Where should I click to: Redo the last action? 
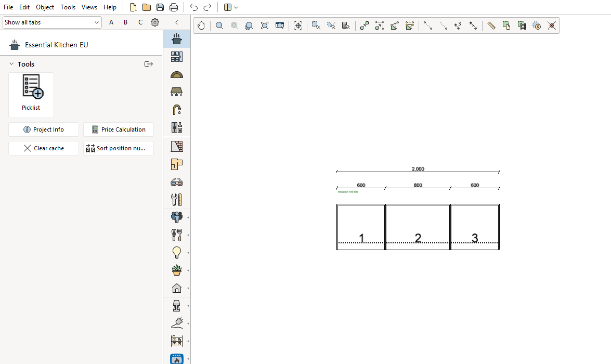point(207,7)
